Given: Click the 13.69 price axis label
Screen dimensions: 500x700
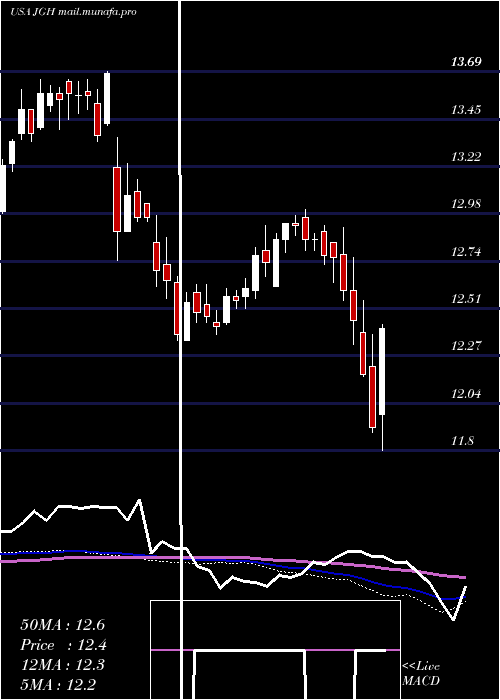Looking at the screenshot, I should [467, 62].
